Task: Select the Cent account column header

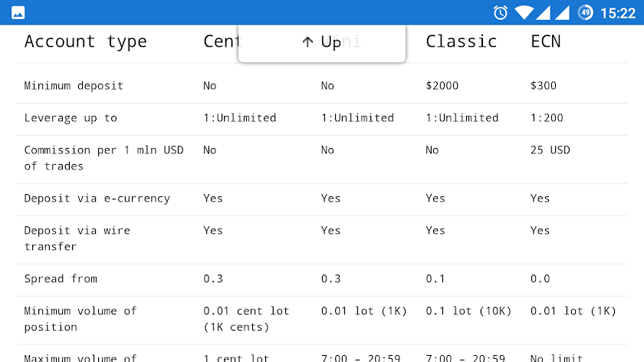Action: 220,41
